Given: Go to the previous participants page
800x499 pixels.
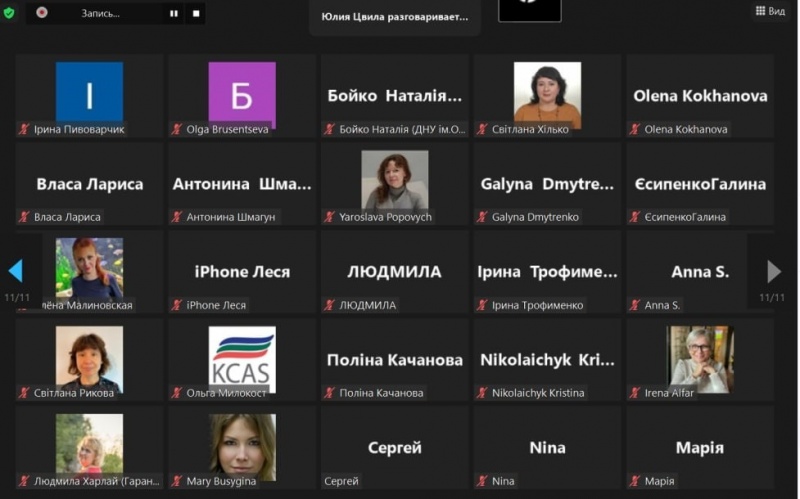Looking at the screenshot, I should tap(16, 270).
